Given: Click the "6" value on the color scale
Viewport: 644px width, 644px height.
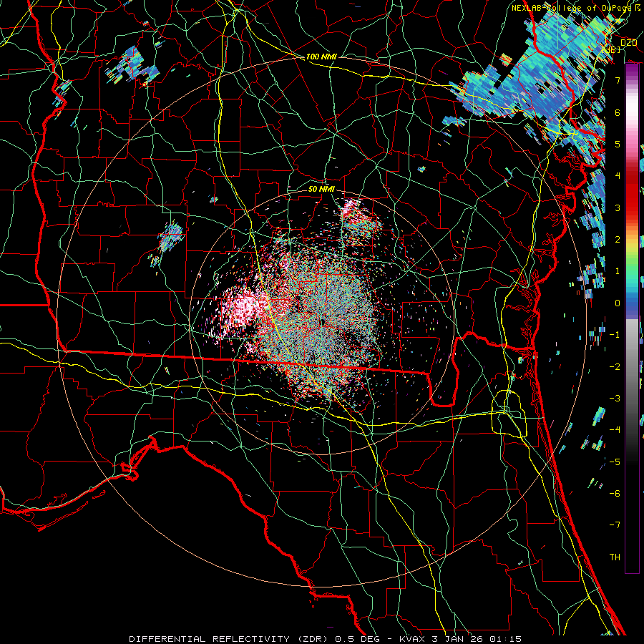Looking at the screenshot, I should (618, 112).
